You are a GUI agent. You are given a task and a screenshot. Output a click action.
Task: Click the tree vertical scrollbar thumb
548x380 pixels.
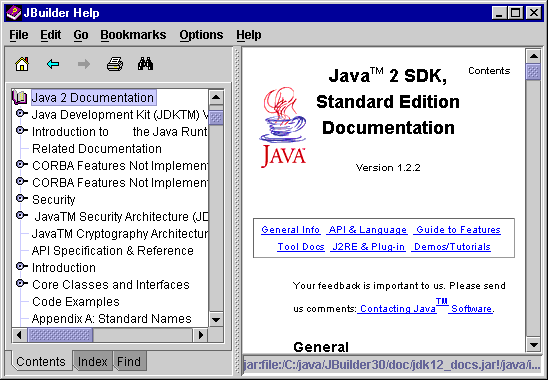pos(216,117)
